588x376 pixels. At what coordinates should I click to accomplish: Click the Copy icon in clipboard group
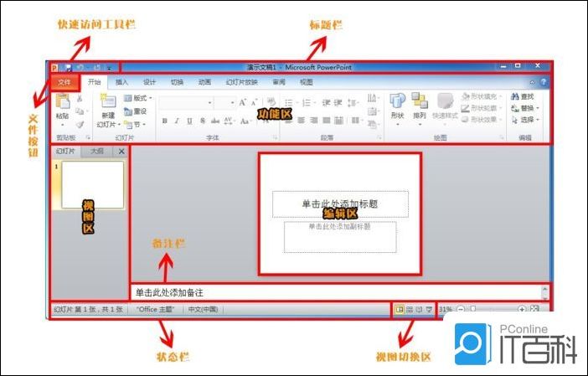pos(80,111)
